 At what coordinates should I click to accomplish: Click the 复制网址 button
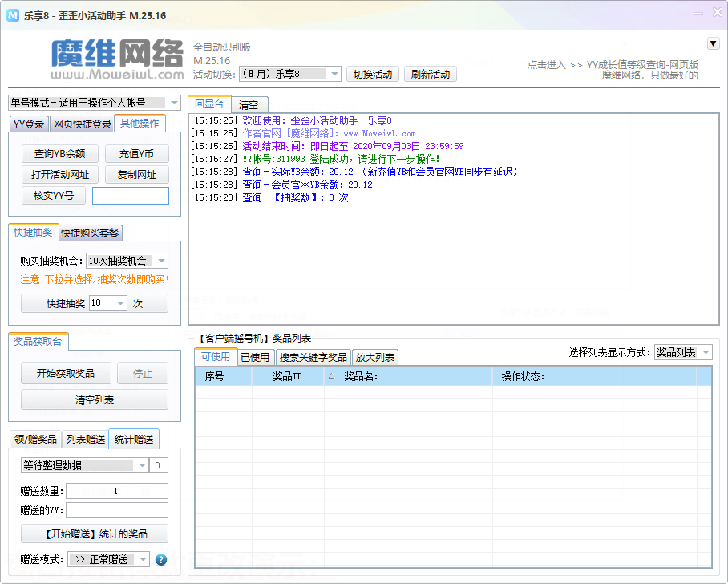coord(136,175)
